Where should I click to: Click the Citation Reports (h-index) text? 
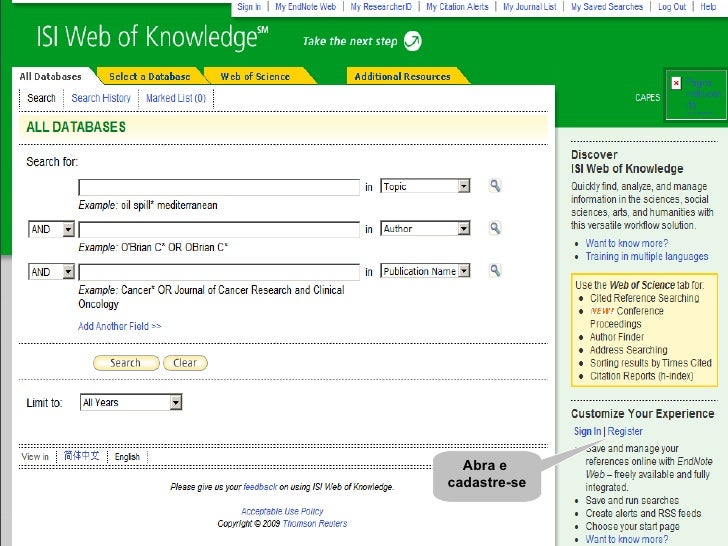click(641, 376)
